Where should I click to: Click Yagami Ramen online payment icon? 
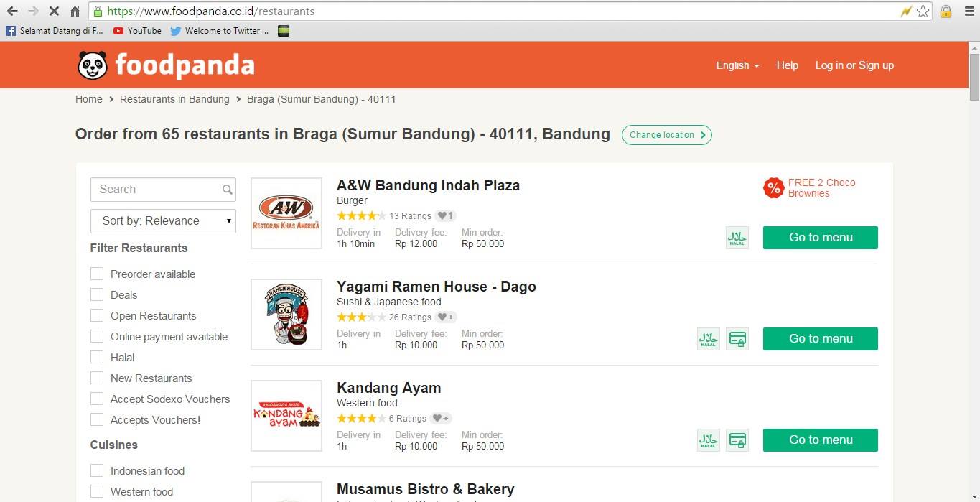click(x=737, y=339)
